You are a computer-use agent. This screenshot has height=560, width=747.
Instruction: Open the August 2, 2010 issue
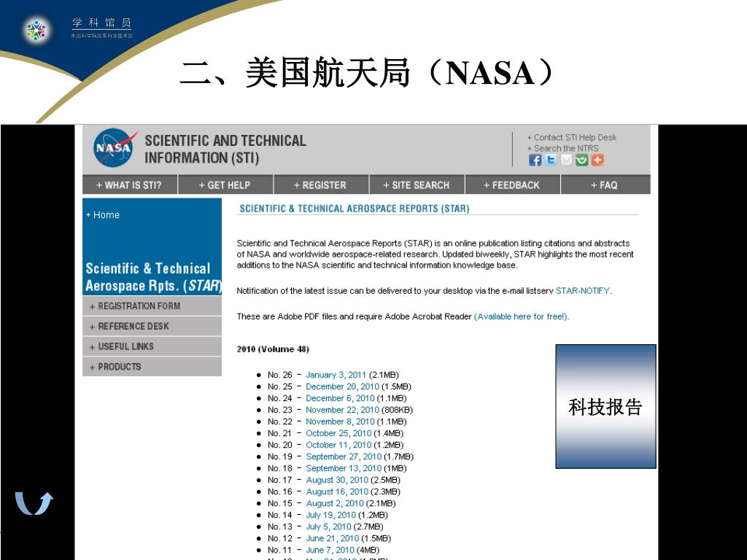(335, 503)
